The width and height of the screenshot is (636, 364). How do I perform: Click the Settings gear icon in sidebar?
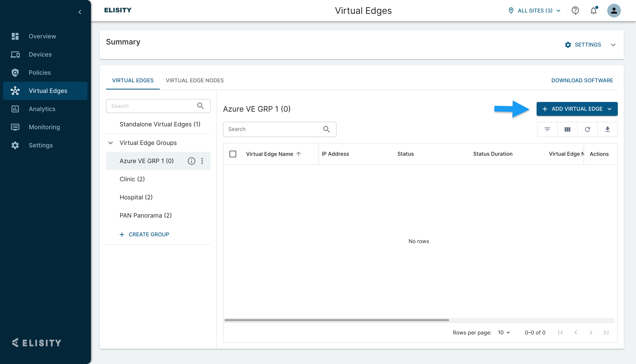click(x=15, y=145)
